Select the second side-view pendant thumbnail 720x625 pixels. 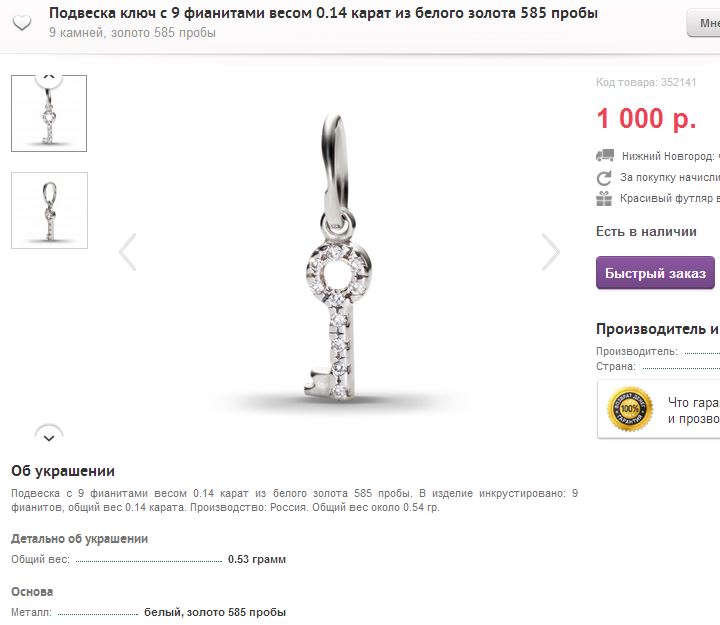(x=49, y=210)
